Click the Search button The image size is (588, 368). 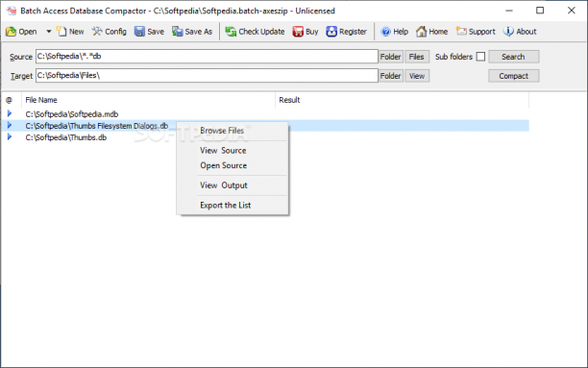[514, 57]
